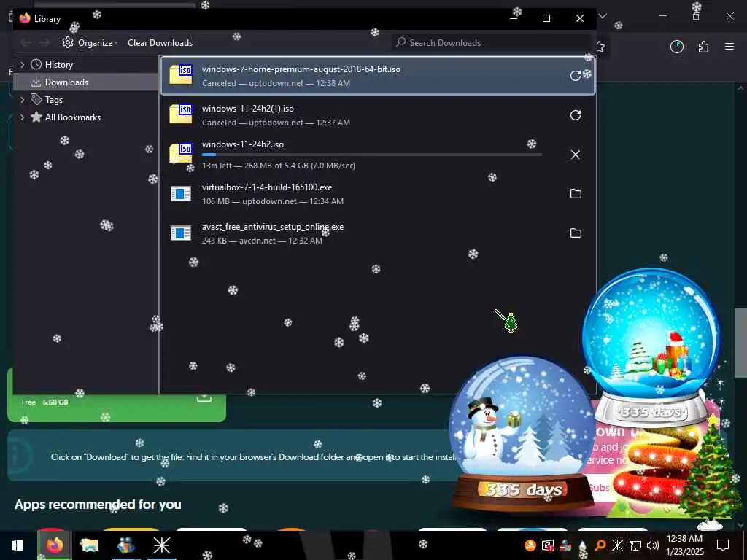The height and width of the screenshot is (560, 747).
Task: Open the Organize menu in Library
Action: click(x=90, y=43)
